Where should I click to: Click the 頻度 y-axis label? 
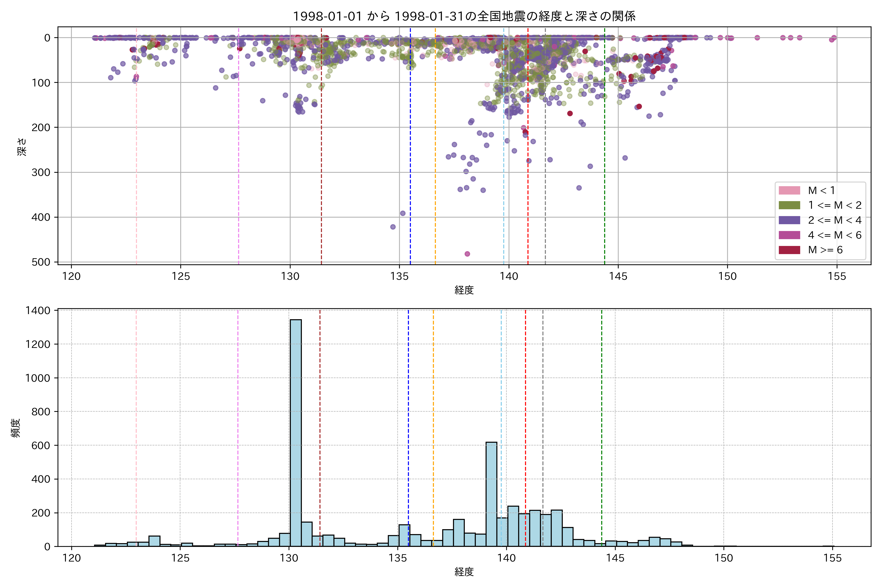coord(16,428)
